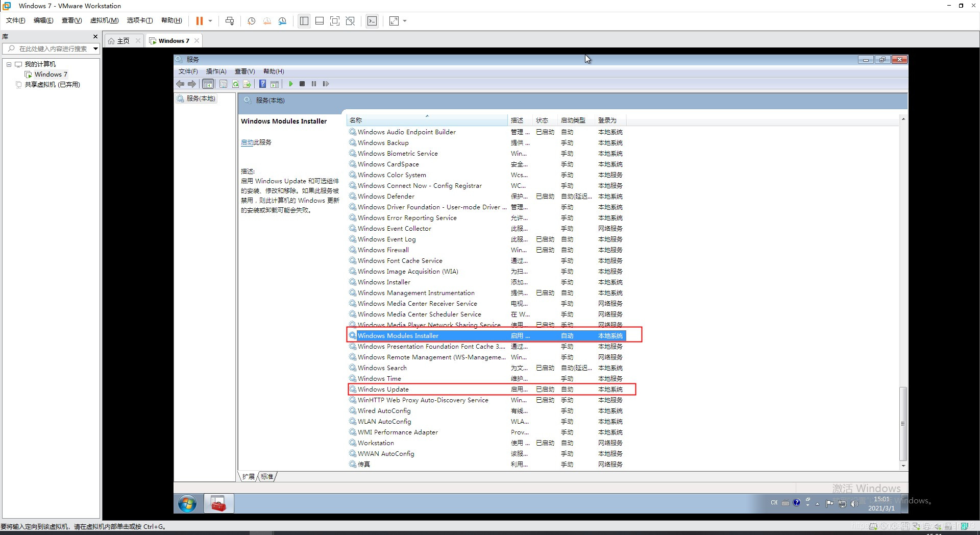
Task: Switch to the 扩展 tab at the bottom
Action: pyautogui.click(x=249, y=477)
